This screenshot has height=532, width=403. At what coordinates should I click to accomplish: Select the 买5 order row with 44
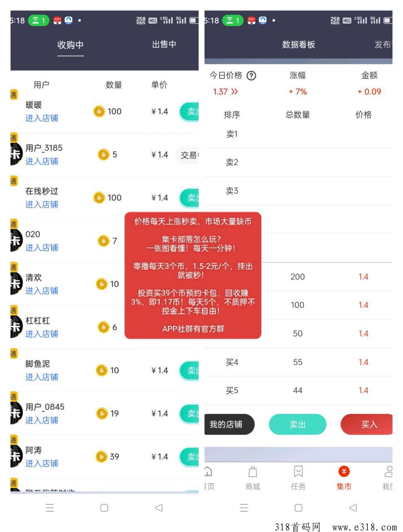(298, 390)
